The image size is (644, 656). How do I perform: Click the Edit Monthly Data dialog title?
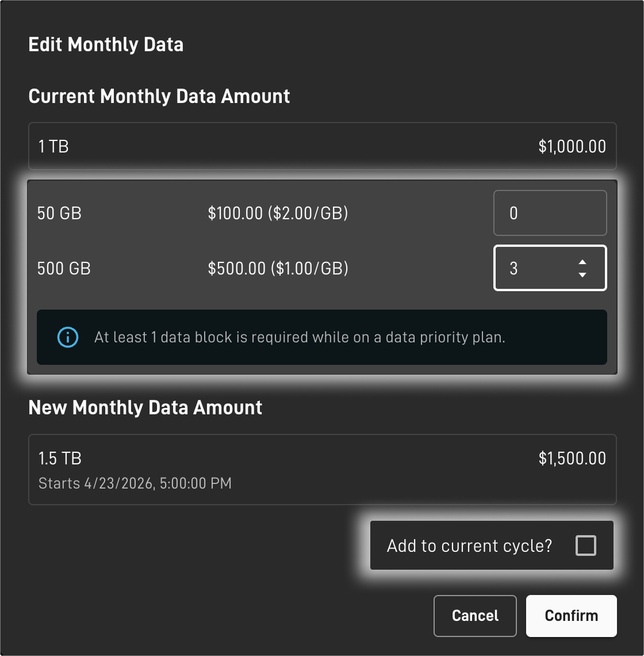(x=106, y=44)
